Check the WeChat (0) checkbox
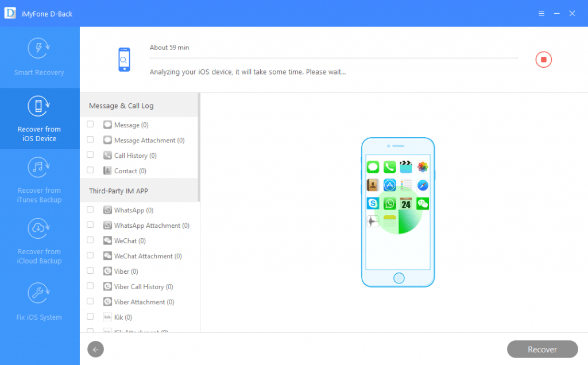588x365 pixels. 90,240
